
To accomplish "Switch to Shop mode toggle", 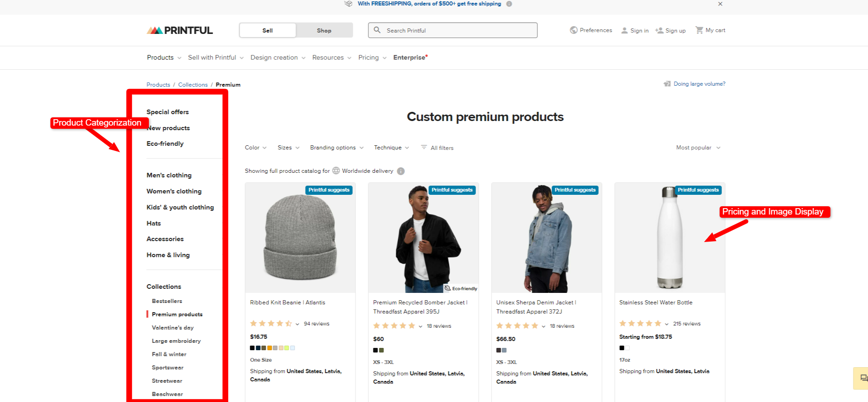I will pos(324,30).
